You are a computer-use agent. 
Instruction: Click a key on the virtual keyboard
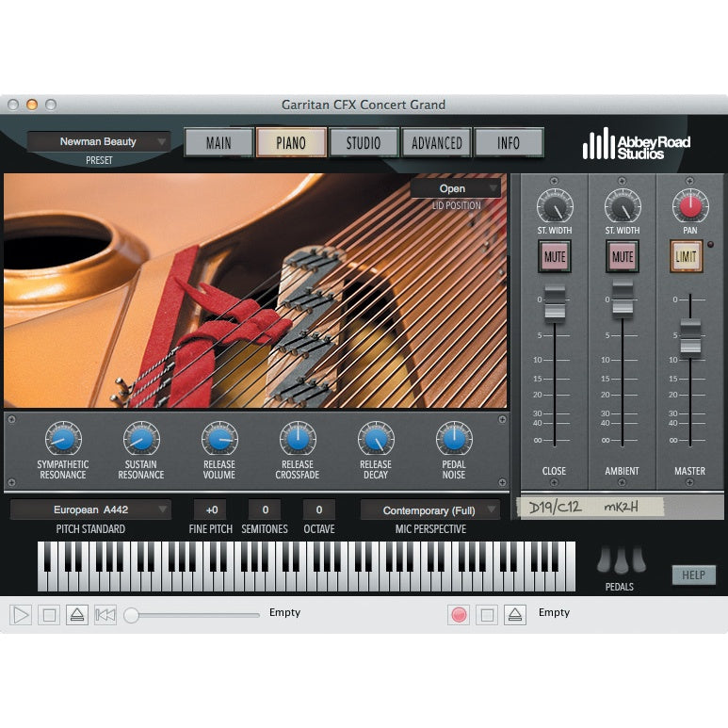coord(306,566)
